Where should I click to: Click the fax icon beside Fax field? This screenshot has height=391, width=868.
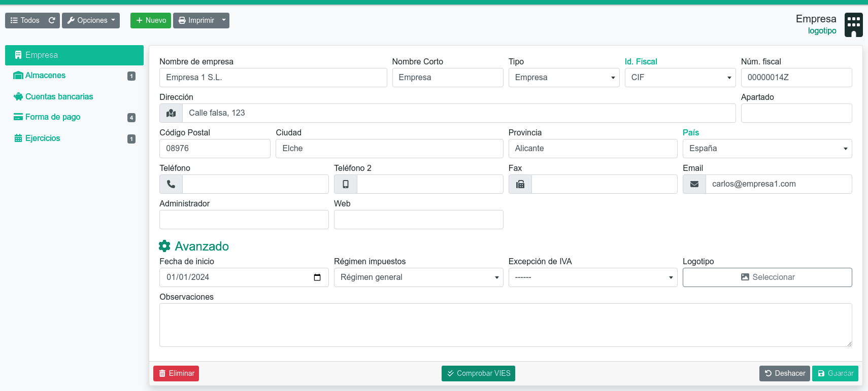click(520, 184)
